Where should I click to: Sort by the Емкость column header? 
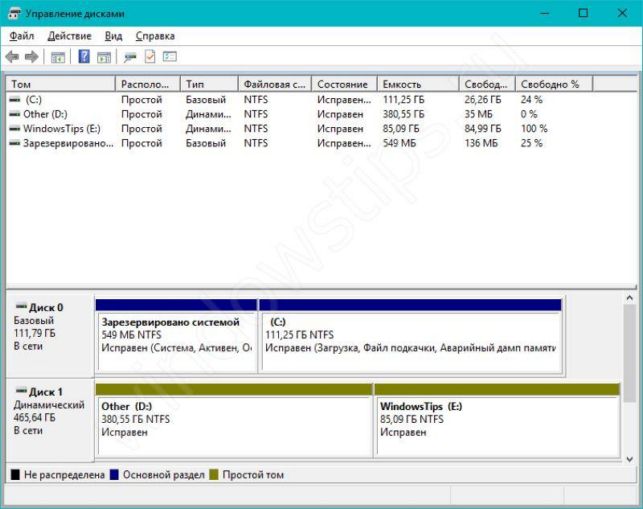point(418,84)
